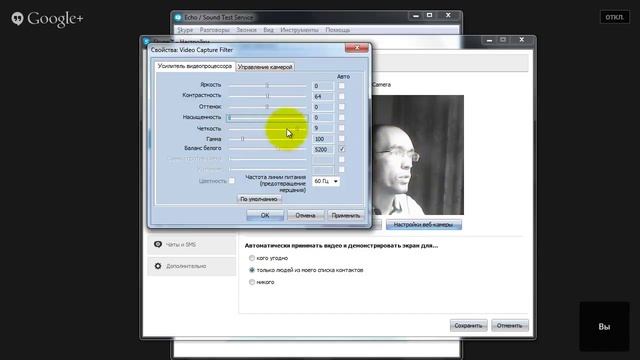Minimize the Echo / Sound Test Service window
640x360 pixels.
click(x=416, y=16)
